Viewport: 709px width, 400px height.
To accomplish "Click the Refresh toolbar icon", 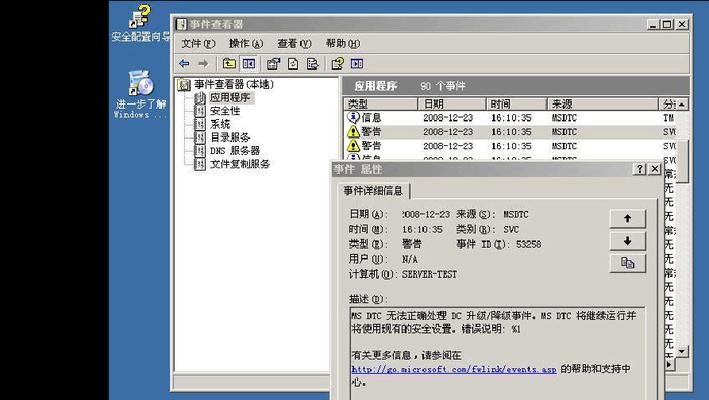I will [x=293, y=64].
